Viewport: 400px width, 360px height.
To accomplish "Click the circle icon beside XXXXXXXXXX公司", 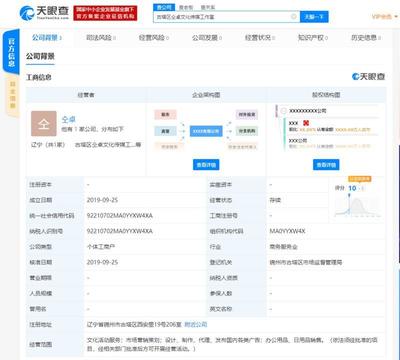I will tap(284, 111).
